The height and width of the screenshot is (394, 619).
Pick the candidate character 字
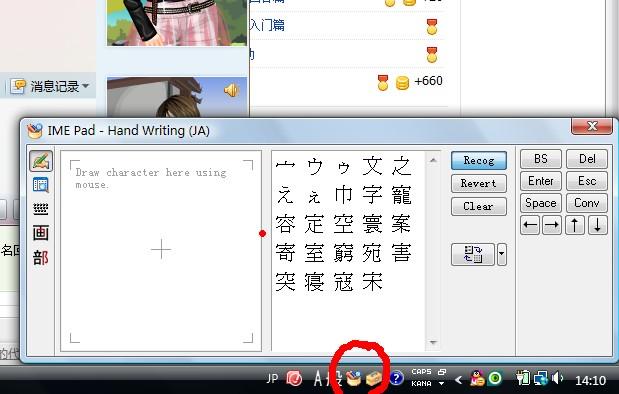[372, 195]
